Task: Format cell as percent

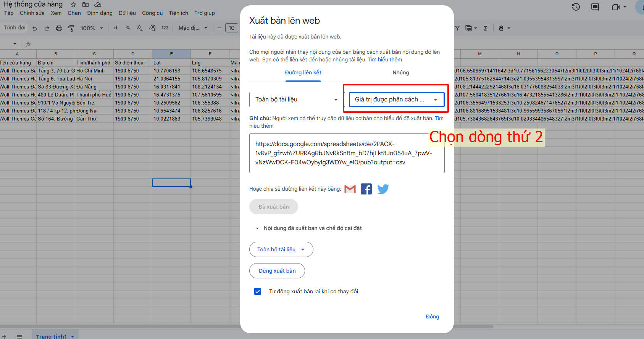Action: coord(128,28)
